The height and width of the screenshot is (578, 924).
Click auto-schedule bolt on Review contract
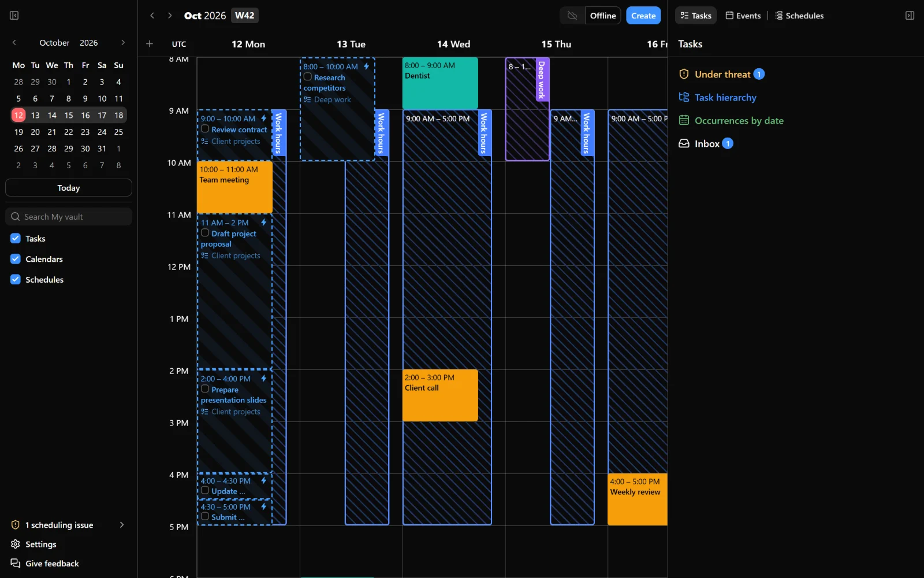click(x=264, y=118)
